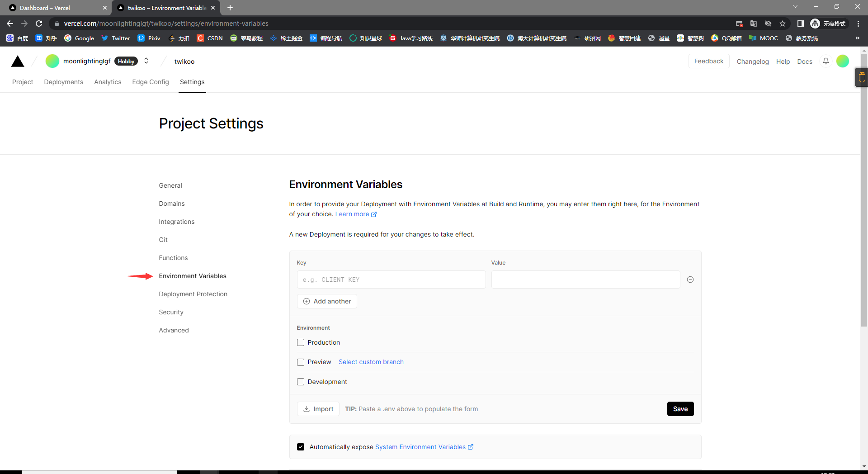This screenshot has height=474, width=868.
Task: Check the Preview environment checkbox
Action: coord(301,362)
